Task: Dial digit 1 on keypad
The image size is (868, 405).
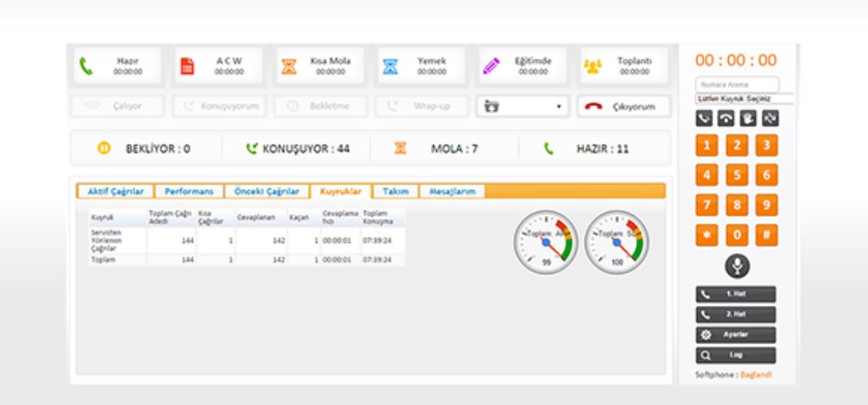Action: point(707,146)
